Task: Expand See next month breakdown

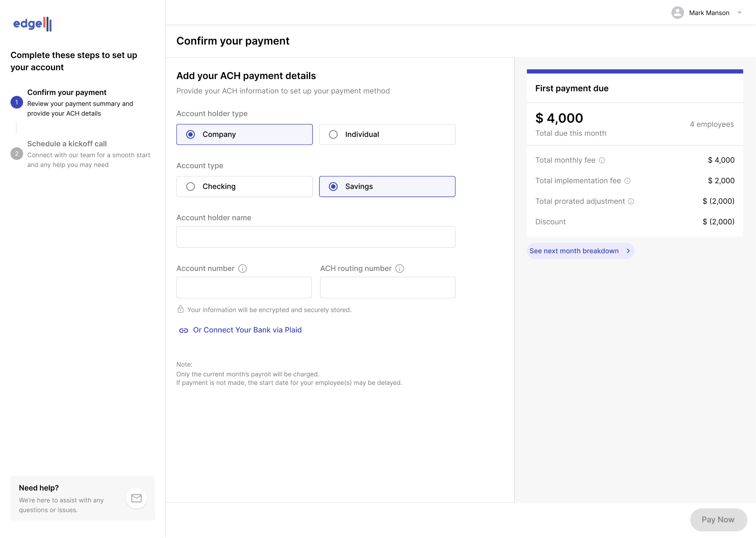Action: pyautogui.click(x=580, y=251)
